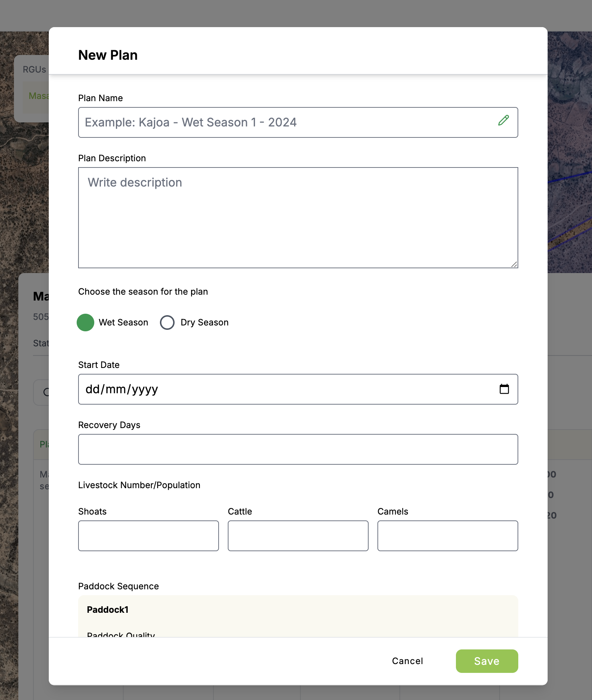Cancel the new plan dialog

(407, 661)
